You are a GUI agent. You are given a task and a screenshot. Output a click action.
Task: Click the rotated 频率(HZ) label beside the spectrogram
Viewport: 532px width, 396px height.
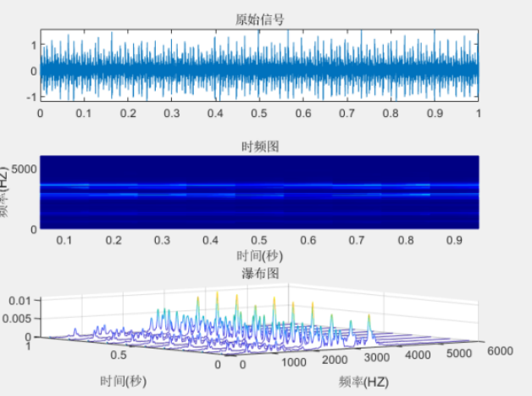[x=5, y=192]
